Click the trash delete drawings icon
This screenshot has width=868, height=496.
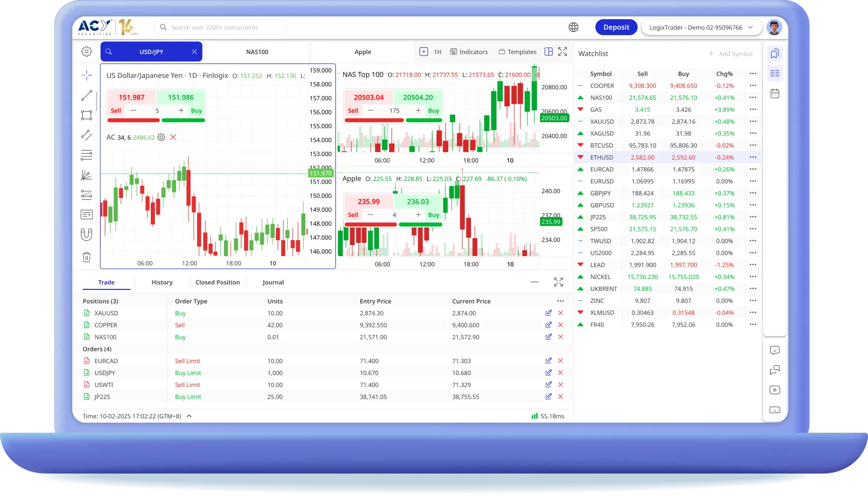(x=87, y=257)
